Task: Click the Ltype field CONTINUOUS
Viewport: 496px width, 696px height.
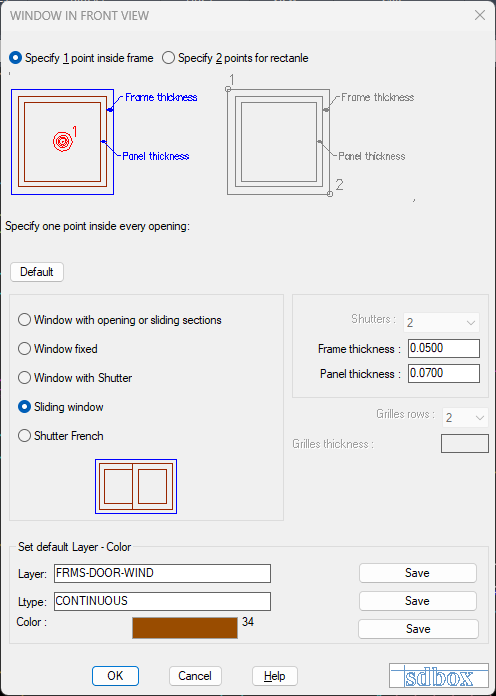Action: pos(162,601)
